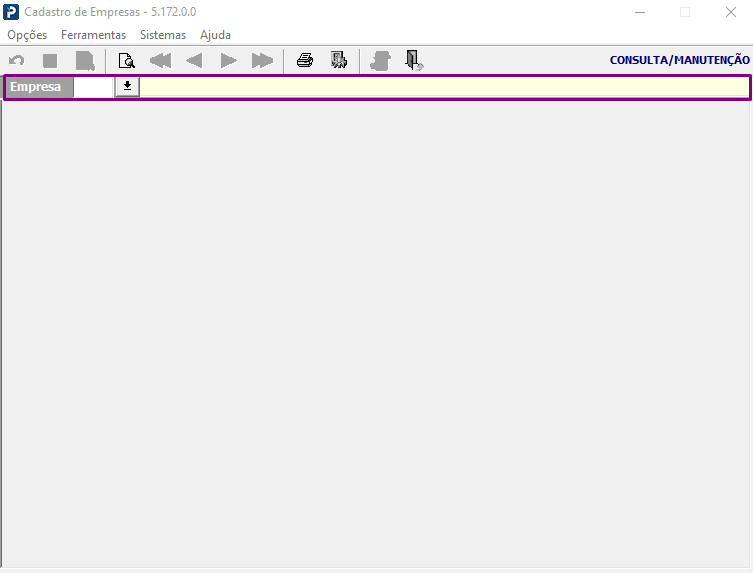Open the Empresa lookup arrow button
The height and width of the screenshot is (573, 753).
(127, 87)
